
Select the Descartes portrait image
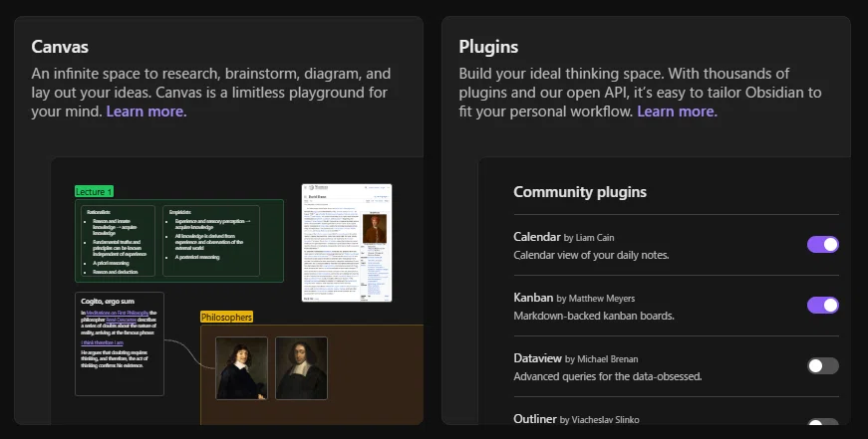[241, 368]
